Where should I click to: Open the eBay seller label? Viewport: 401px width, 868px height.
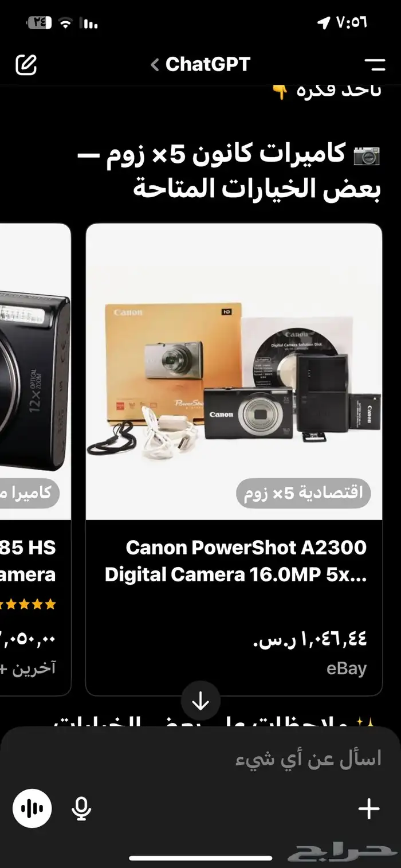click(347, 668)
